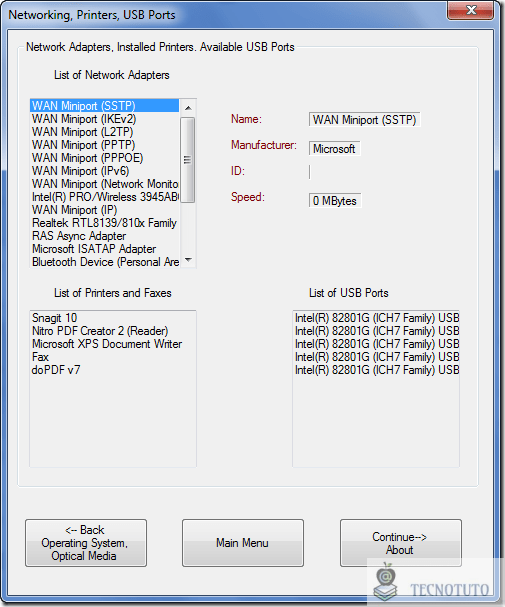The height and width of the screenshot is (607, 505).
Task: Select fourth Intel 82801G USB port entry
Action: pos(376,357)
